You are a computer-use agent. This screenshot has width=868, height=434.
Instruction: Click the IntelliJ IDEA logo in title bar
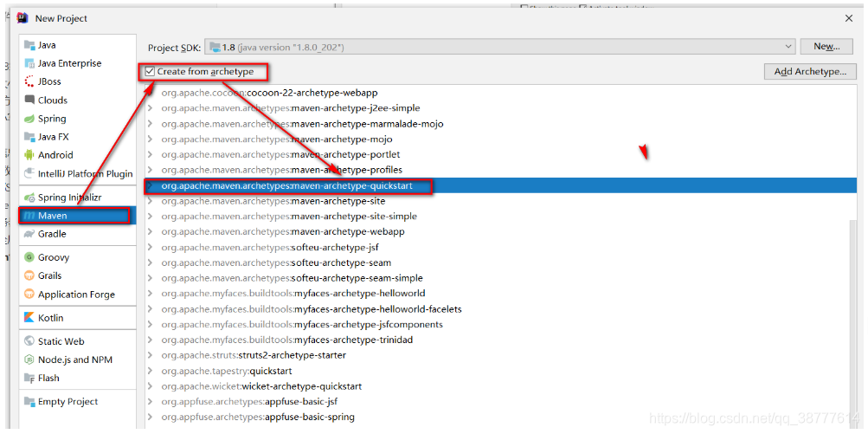point(23,17)
